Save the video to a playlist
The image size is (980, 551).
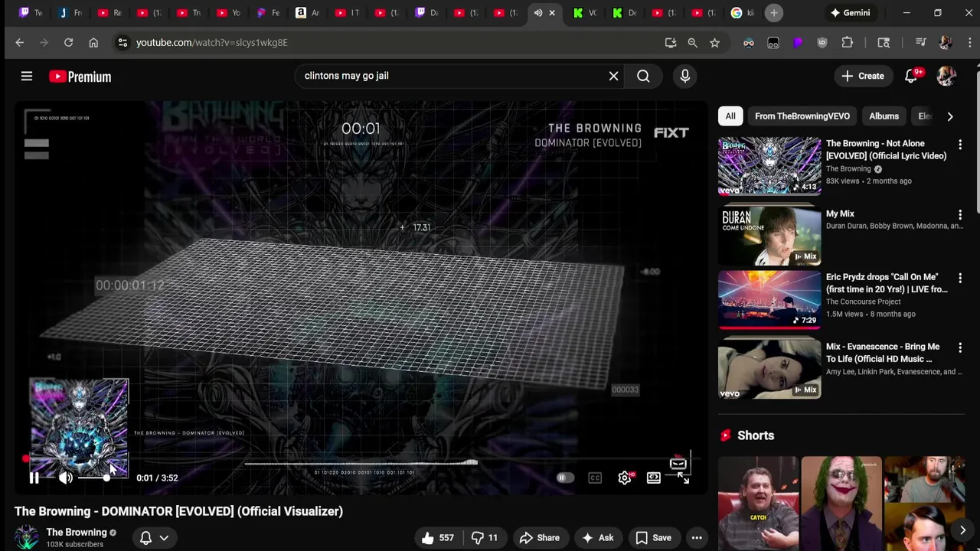point(653,538)
